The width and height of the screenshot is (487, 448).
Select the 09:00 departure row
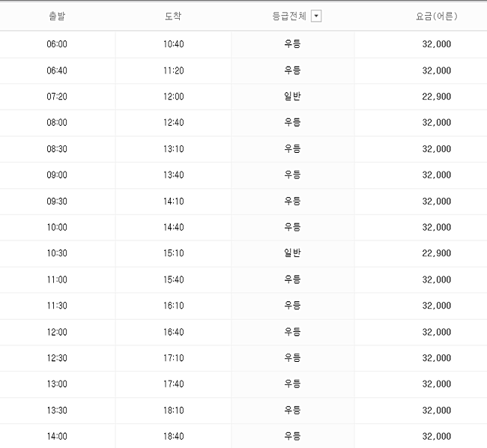point(243,175)
